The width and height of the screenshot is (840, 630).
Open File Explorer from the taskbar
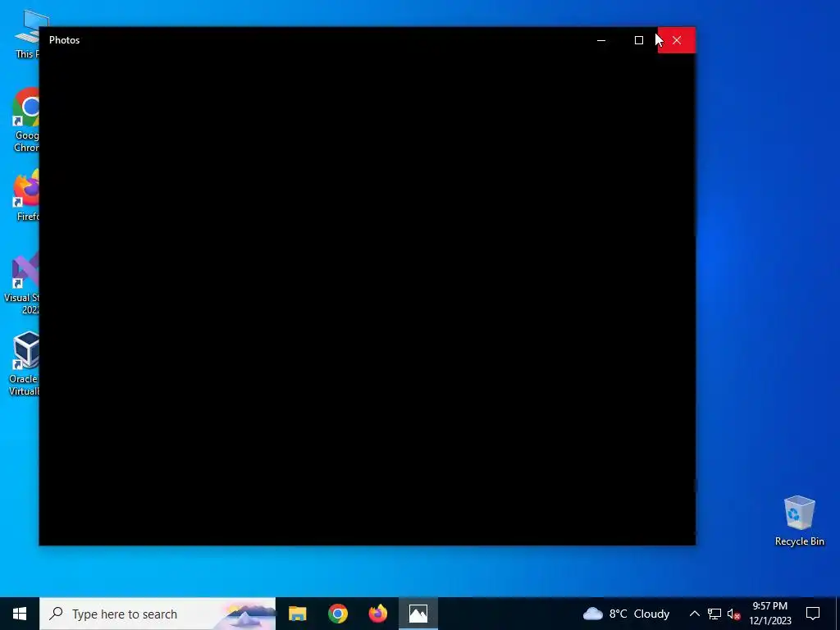pos(297,614)
